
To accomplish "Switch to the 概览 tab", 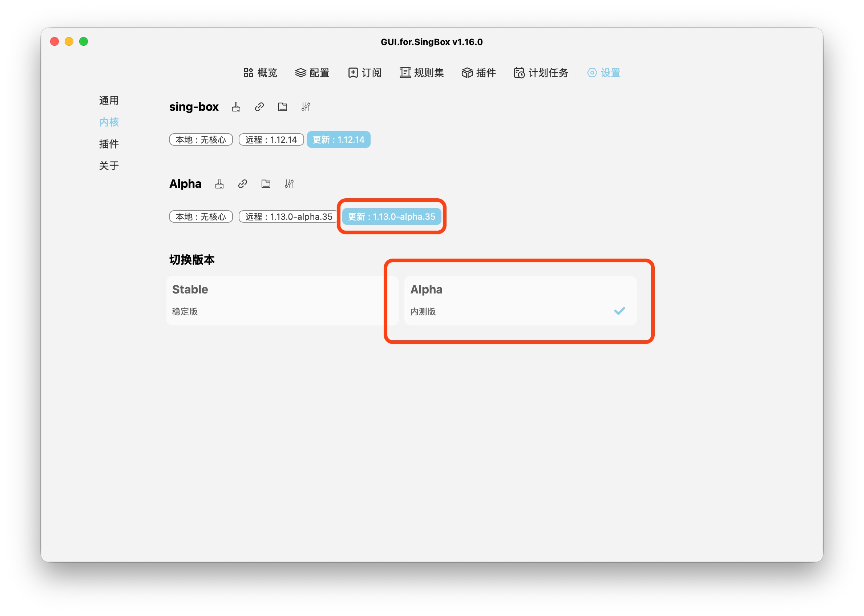I will pyautogui.click(x=260, y=73).
